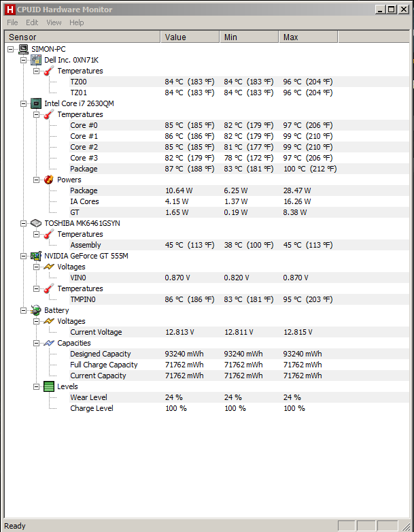Select the Package temperature row
414x532 pixels.
239,169
